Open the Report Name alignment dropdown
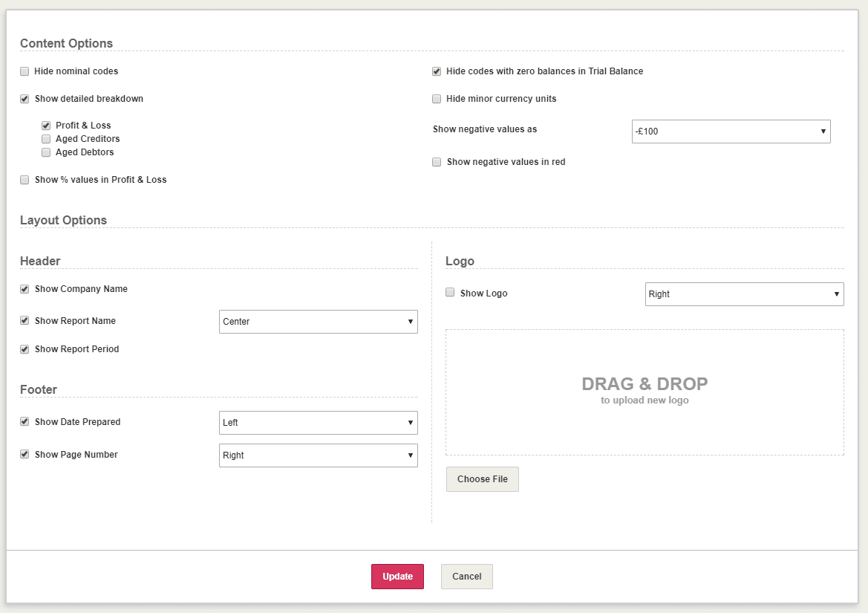This screenshot has width=868, height=613. coord(318,322)
